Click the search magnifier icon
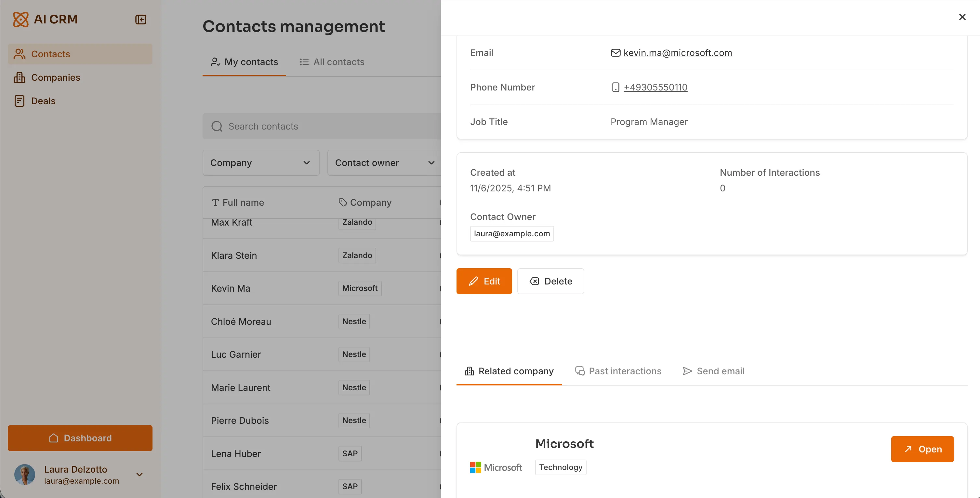Viewport: 980px width, 498px height. [x=217, y=126]
